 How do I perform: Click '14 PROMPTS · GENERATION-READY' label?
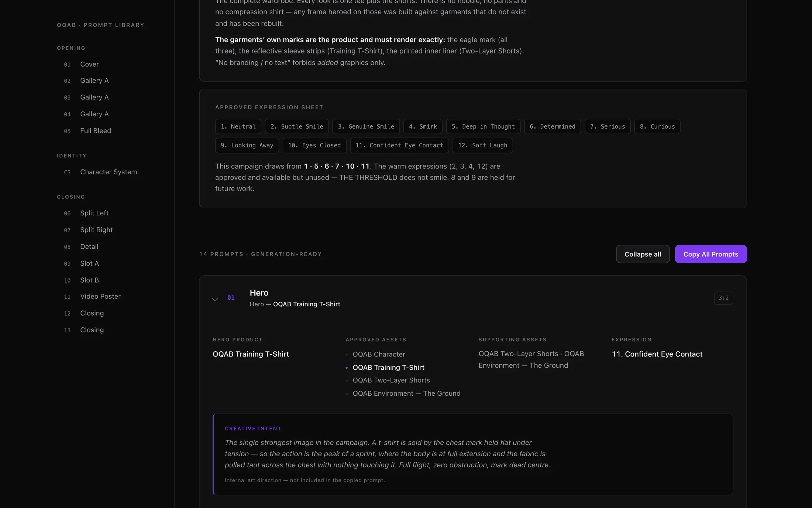coord(260,254)
